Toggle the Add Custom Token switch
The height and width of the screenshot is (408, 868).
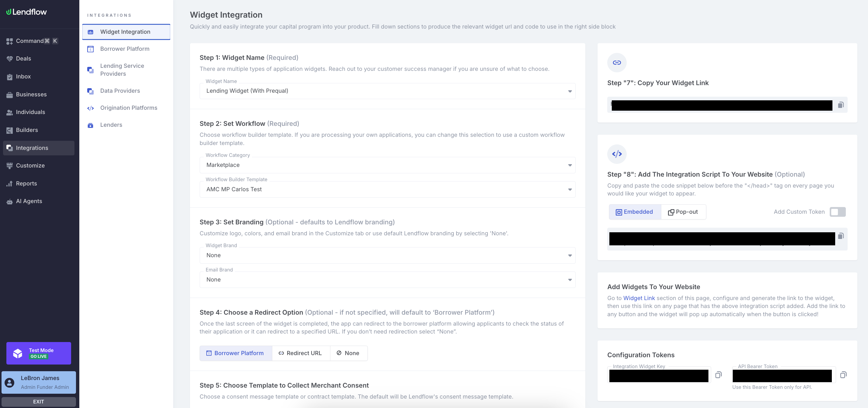click(x=837, y=212)
